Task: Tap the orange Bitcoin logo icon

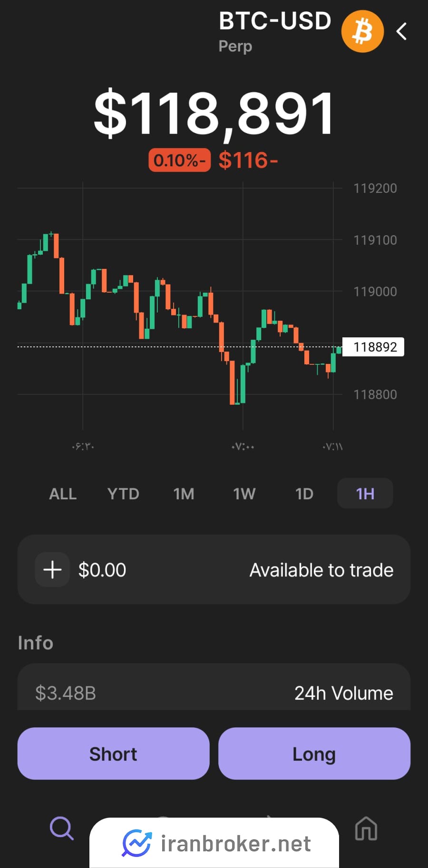Action: click(x=362, y=31)
